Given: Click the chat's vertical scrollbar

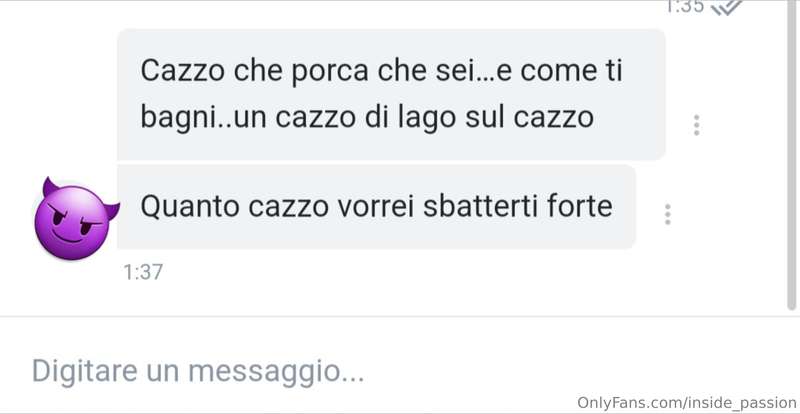Looking at the screenshot, I should (792, 155).
